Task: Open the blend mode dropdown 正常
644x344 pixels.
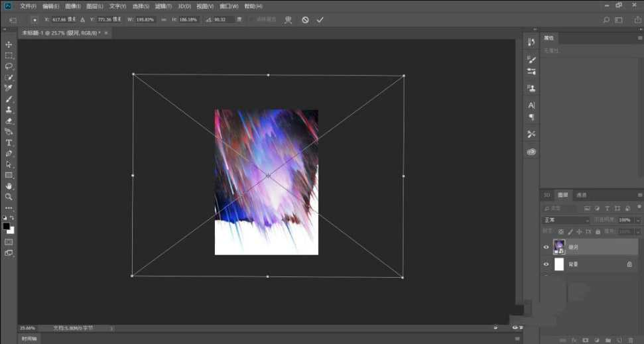Action: pos(566,220)
